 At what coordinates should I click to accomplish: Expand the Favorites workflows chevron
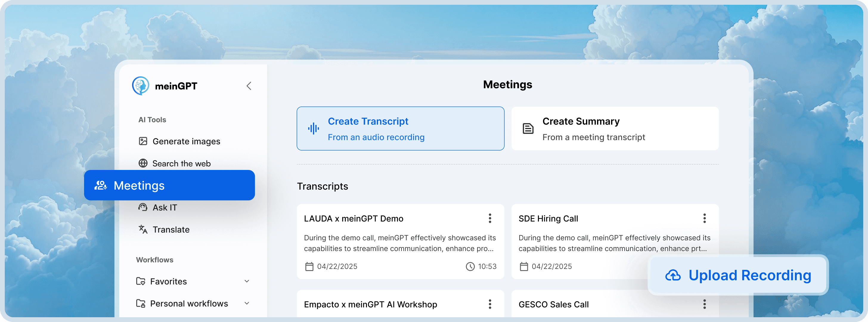pos(247,281)
